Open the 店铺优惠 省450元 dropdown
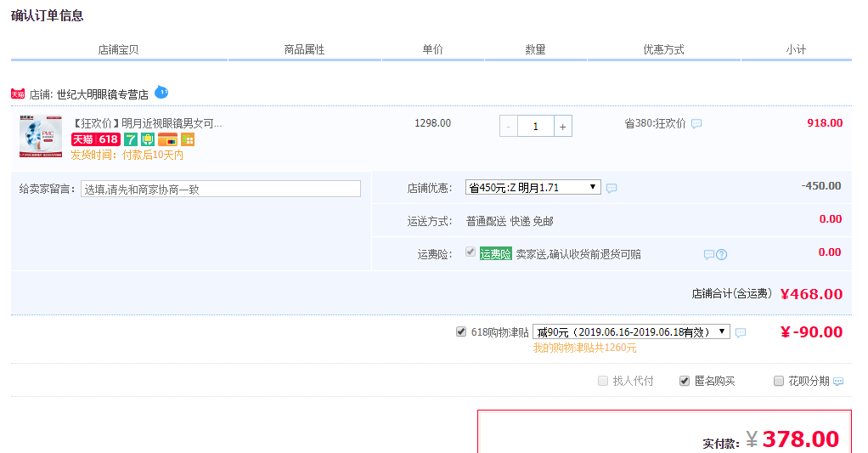The width and height of the screenshot is (868, 453). [533, 187]
